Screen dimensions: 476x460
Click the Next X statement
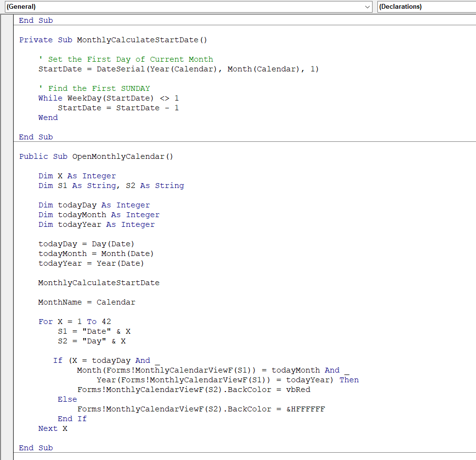coord(52,428)
